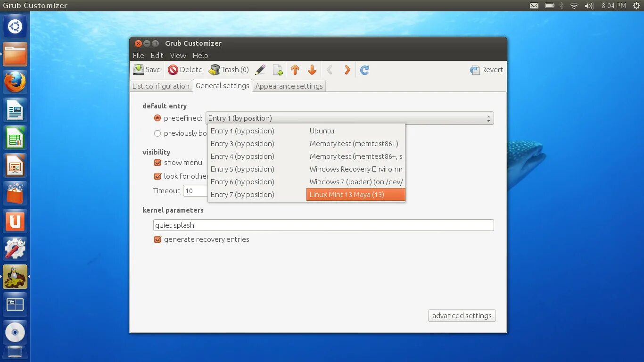Choose Entry 5 Windows Recovery Environment
Screen dimensions: 644x362
coord(306,169)
